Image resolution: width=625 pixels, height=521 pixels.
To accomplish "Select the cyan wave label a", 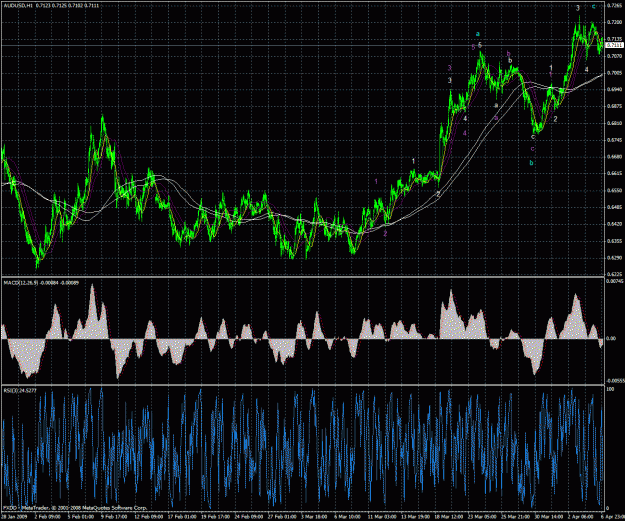I will 478,34.
